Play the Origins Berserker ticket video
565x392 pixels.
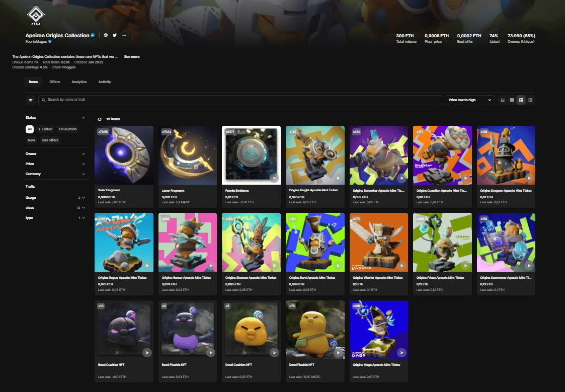click(x=402, y=178)
